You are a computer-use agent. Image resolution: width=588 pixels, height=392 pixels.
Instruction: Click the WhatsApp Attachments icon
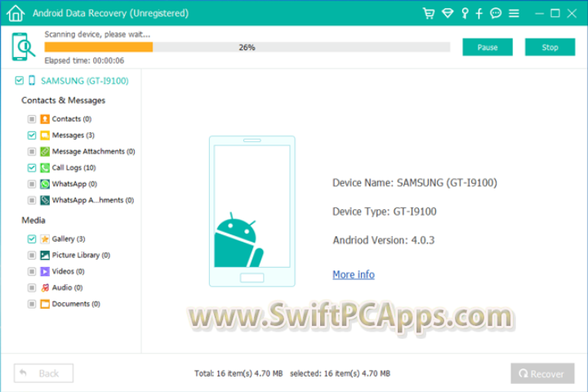click(x=45, y=200)
